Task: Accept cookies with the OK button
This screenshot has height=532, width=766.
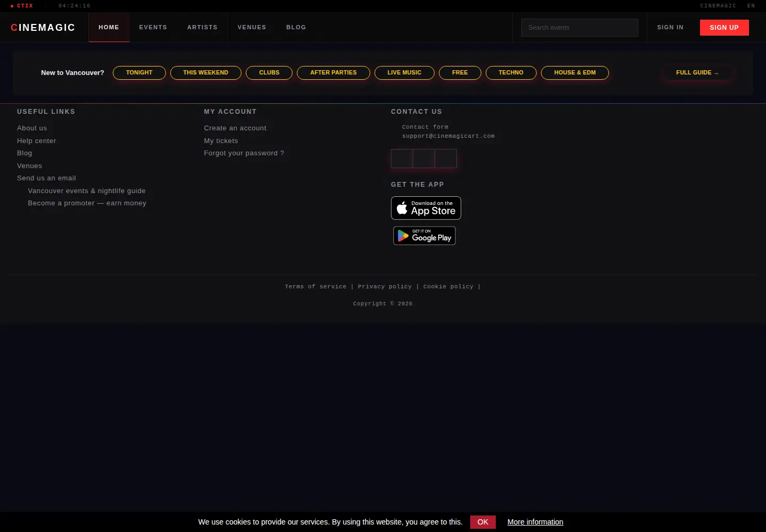Action: pyautogui.click(x=483, y=522)
